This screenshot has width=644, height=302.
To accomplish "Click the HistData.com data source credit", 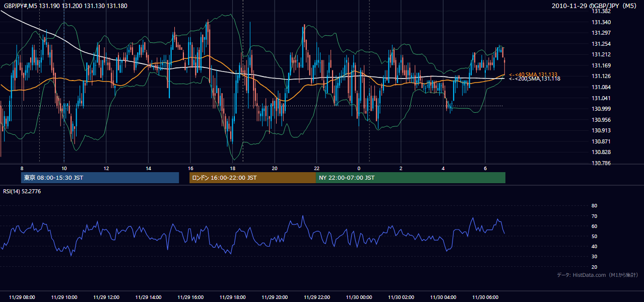I will click(x=598, y=275).
